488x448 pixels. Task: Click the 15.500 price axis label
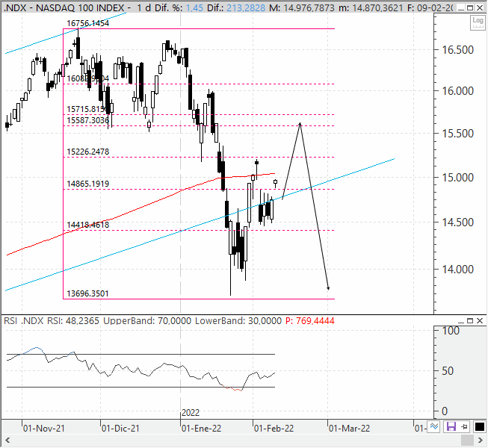(458, 134)
